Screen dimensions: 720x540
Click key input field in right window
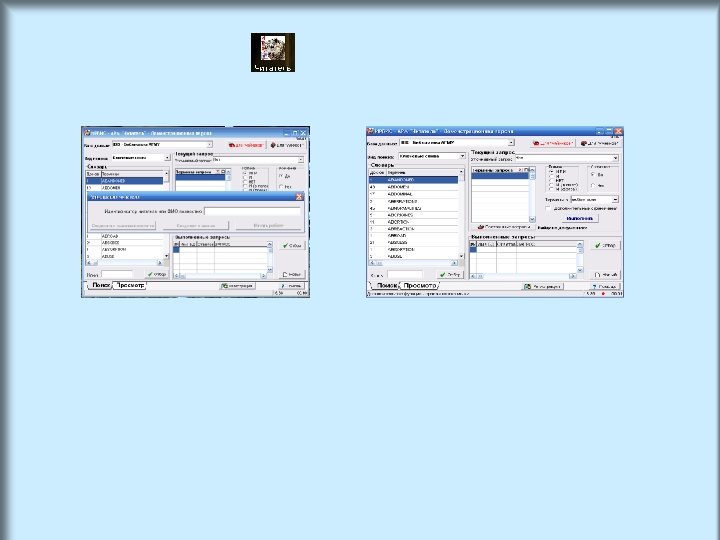[x=405, y=275]
